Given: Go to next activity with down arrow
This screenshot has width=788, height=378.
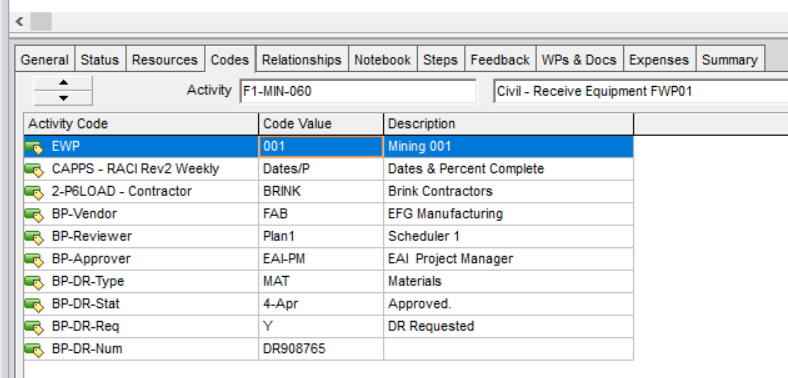Looking at the screenshot, I should 63,98.
